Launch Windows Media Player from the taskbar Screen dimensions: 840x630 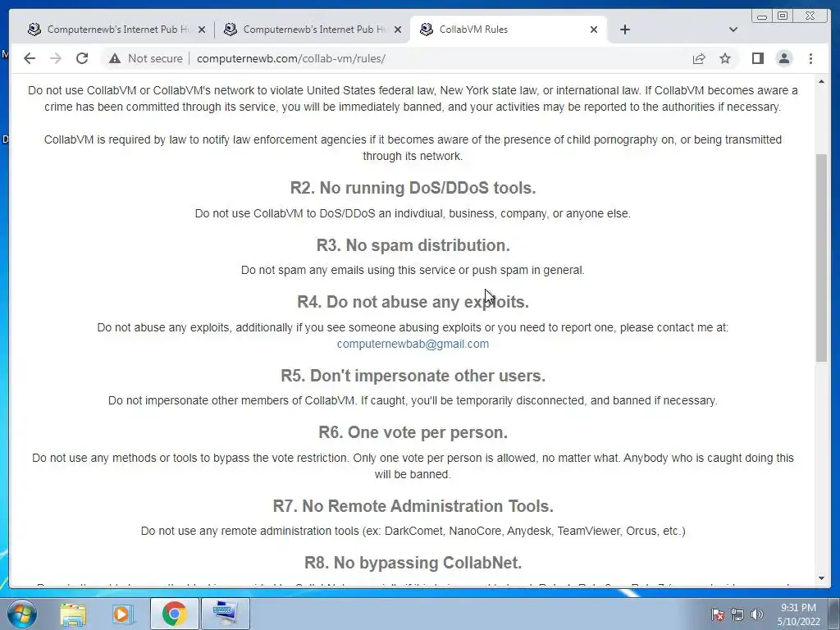(x=123, y=614)
